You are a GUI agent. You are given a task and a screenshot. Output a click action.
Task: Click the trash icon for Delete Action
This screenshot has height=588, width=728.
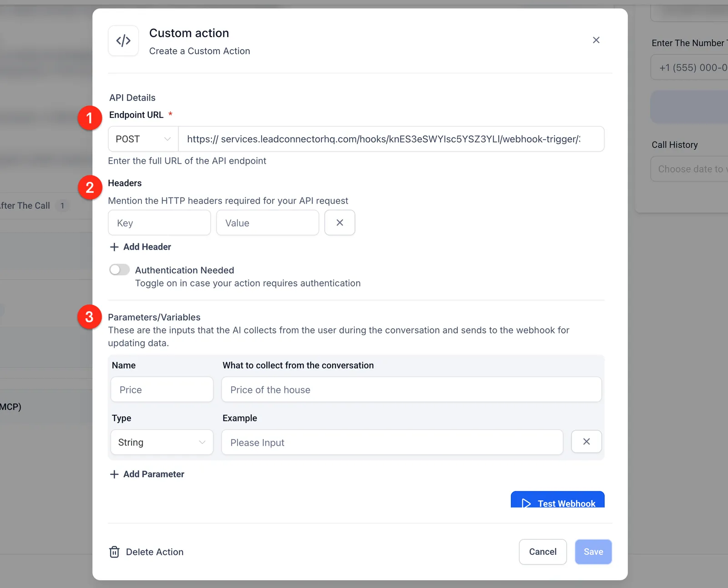pos(114,552)
